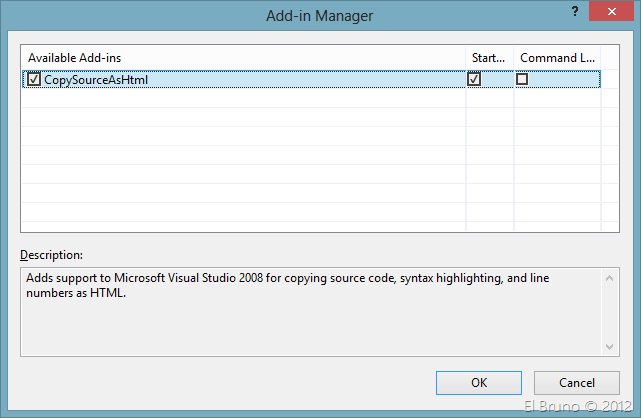Click inside the Description text box
This screenshot has height=418, width=641.
pyautogui.click(x=300, y=320)
